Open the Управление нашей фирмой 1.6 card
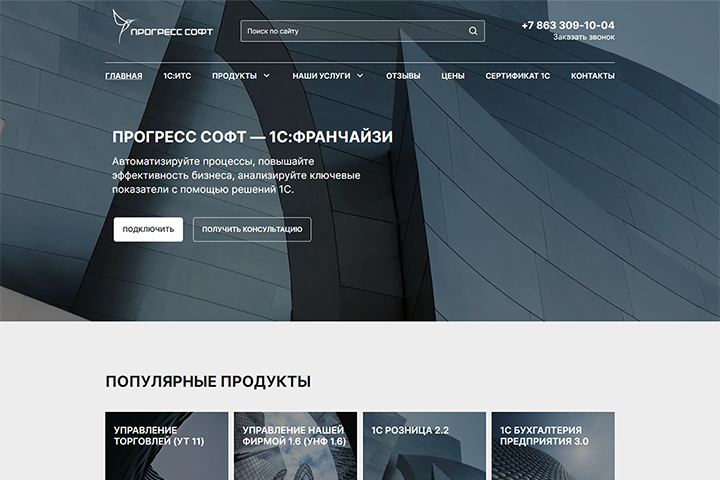720x480 pixels. click(x=295, y=446)
